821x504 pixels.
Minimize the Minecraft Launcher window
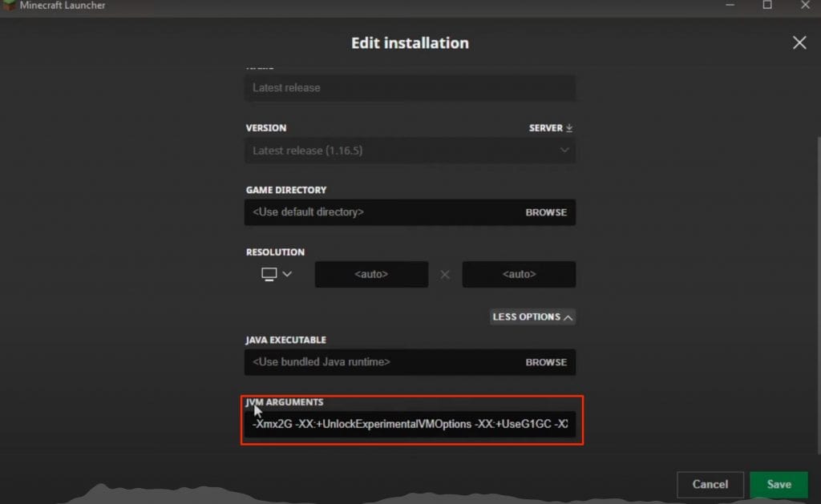coord(730,6)
